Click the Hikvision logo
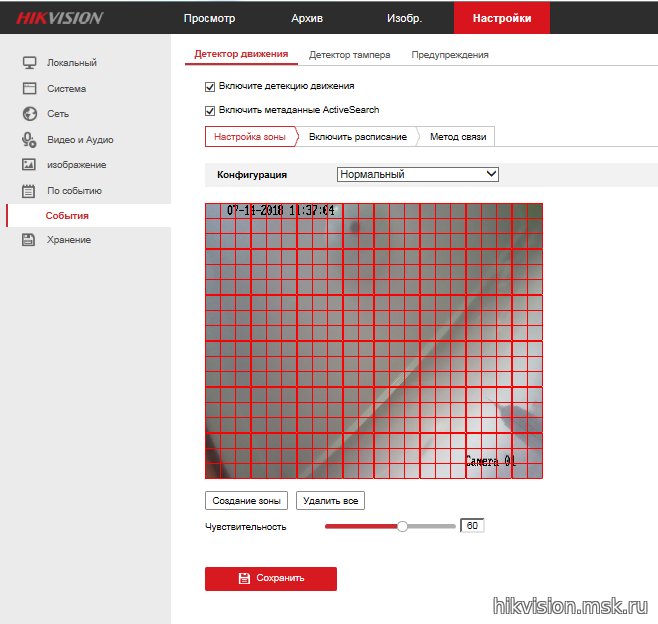The image size is (658, 624). (59, 18)
